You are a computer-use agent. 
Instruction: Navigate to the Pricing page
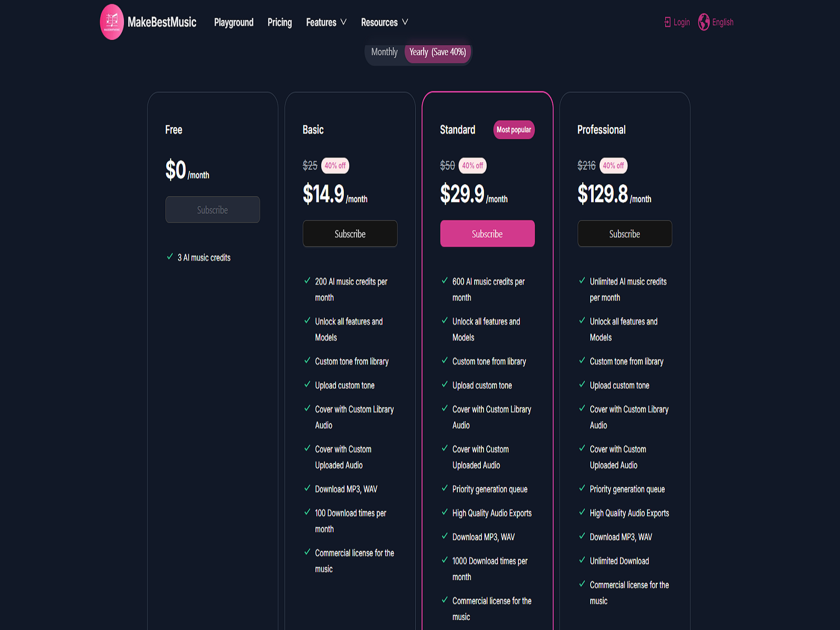tap(279, 22)
